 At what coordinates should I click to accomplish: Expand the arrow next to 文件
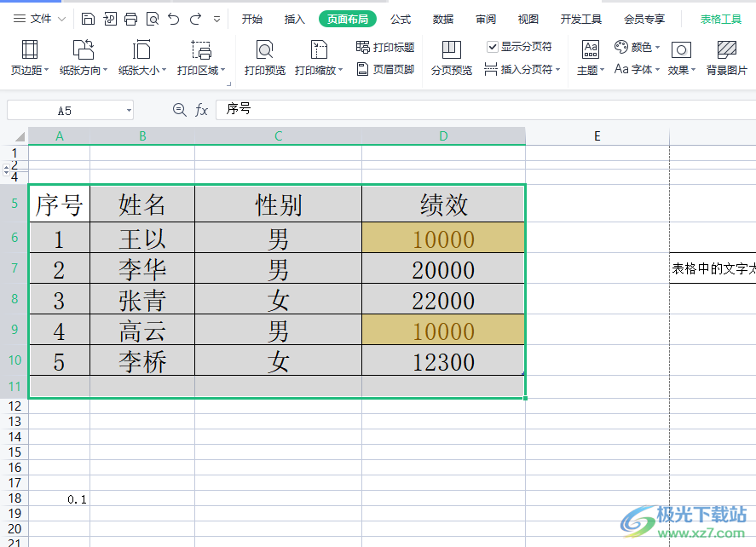pyautogui.click(x=61, y=20)
